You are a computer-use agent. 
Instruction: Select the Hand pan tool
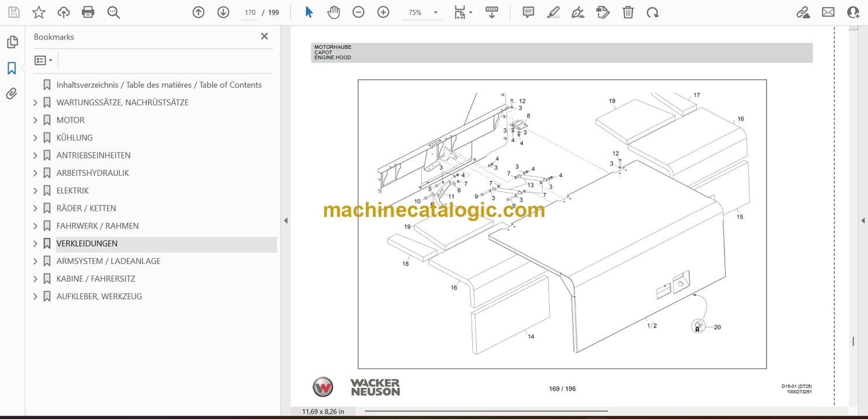coord(333,12)
